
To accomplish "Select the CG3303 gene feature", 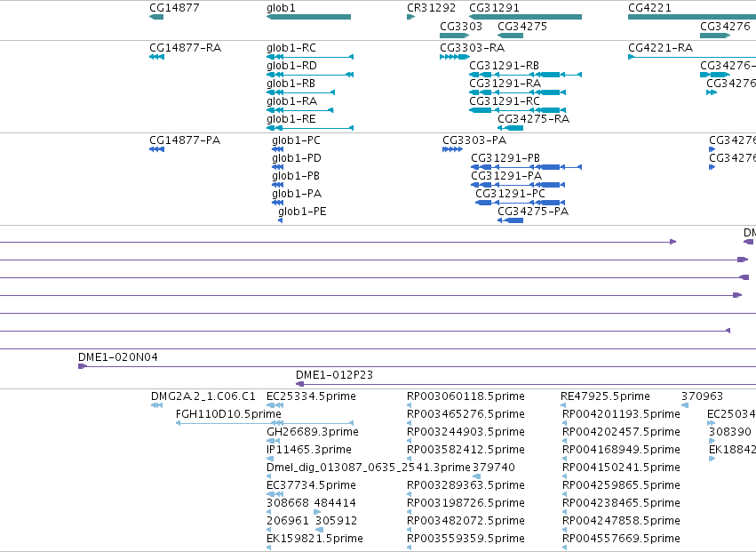I will (454, 36).
